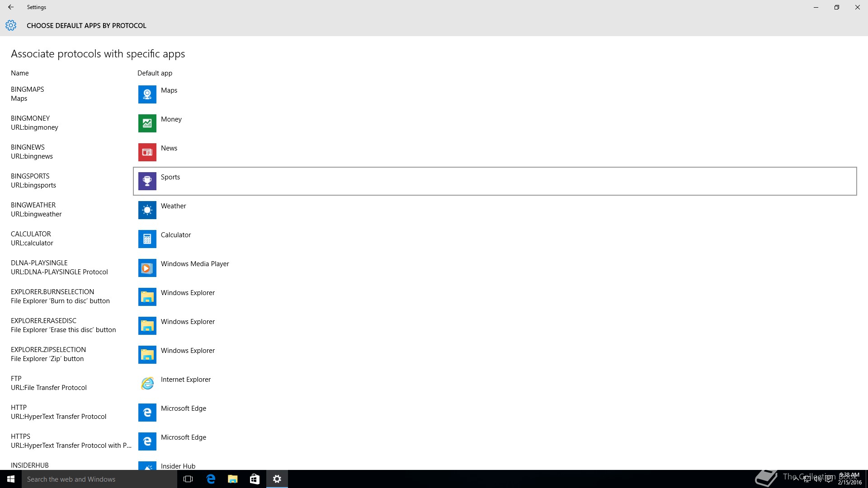Click the Sports trophy icon

tap(147, 181)
